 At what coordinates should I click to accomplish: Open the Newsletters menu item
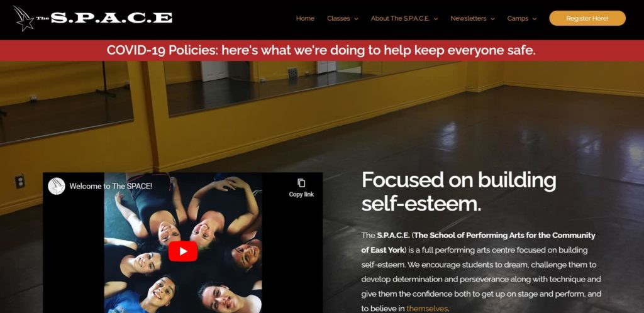[x=468, y=18]
